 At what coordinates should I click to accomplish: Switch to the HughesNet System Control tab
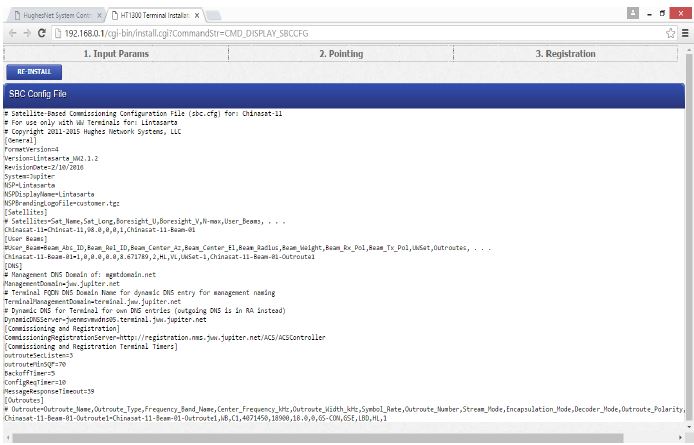click(x=56, y=15)
